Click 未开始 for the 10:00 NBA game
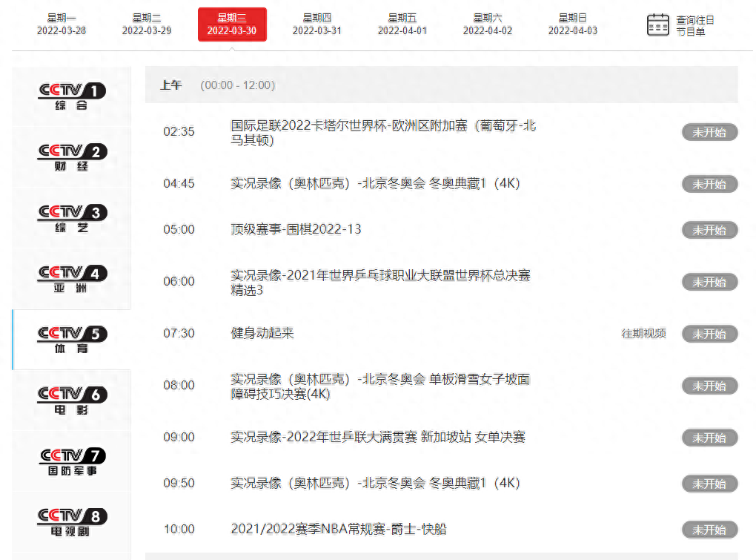This screenshot has height=560, width=756. 709,530
